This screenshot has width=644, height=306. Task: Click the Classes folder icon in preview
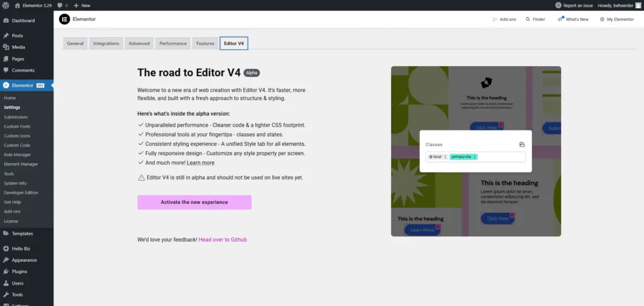pyautogui.click(x=522, y=144)
